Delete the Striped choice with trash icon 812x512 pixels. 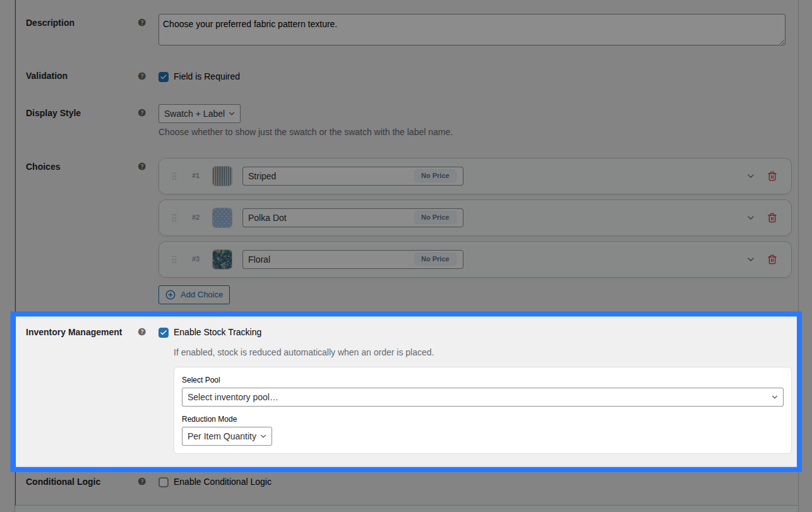click(x=772, y=176)
